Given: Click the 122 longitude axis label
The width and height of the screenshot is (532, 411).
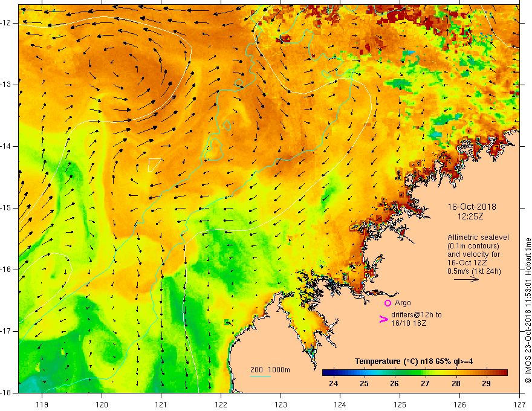Looking at the screenshot, I should pos(221,404).
